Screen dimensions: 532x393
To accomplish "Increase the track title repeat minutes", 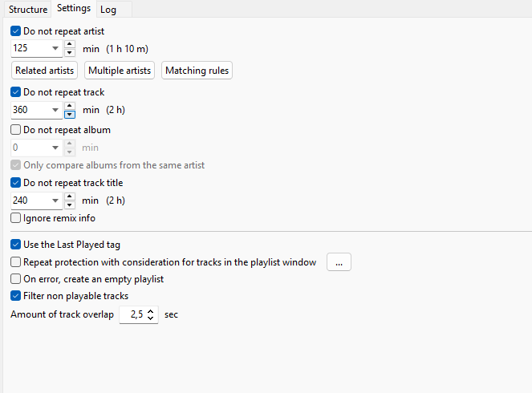I will [70, 196].
